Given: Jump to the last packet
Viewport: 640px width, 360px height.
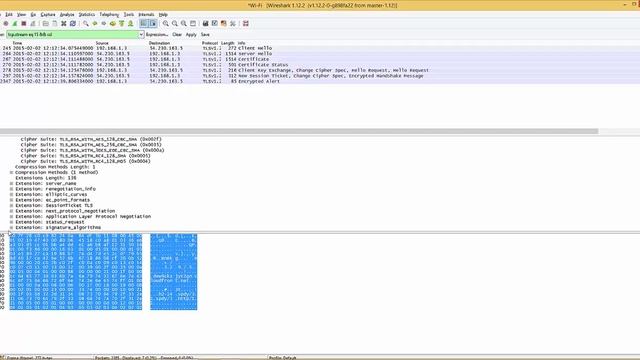Looking at the screenshot, I should click(x=131, y=24).
